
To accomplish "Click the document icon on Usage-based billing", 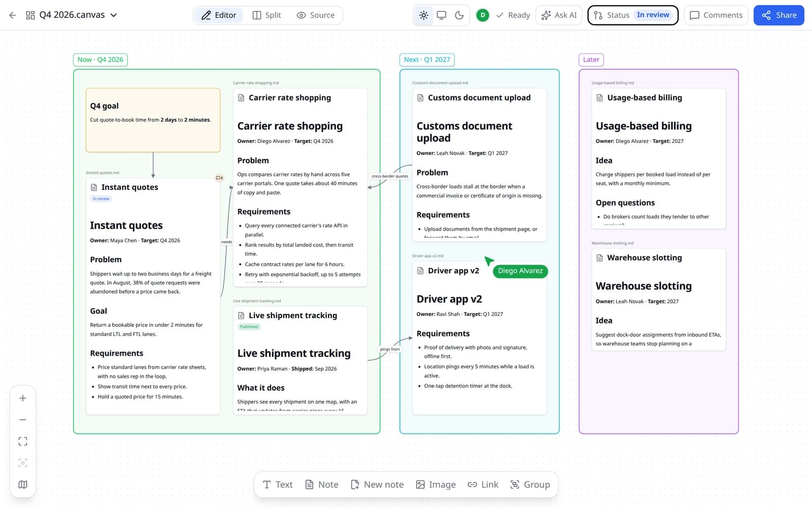I will 599,98.
